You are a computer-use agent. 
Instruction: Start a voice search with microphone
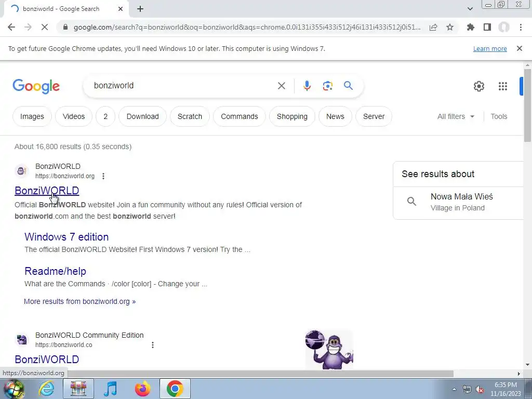(x=307, y=86)
